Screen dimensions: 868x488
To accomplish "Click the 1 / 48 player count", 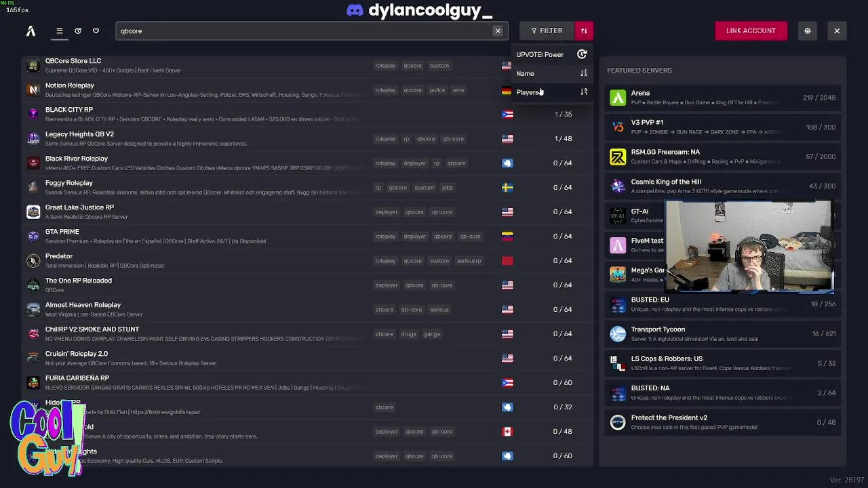I will (563, 139).
